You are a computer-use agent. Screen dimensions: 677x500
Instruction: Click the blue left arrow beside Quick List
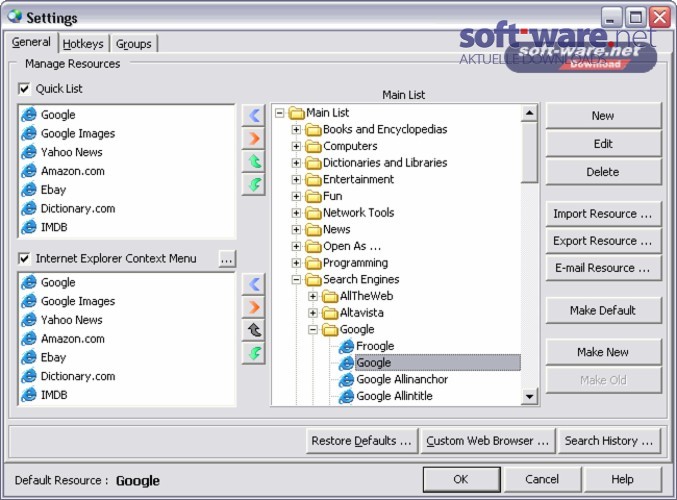pyautogui.click(x=254, y=115)
